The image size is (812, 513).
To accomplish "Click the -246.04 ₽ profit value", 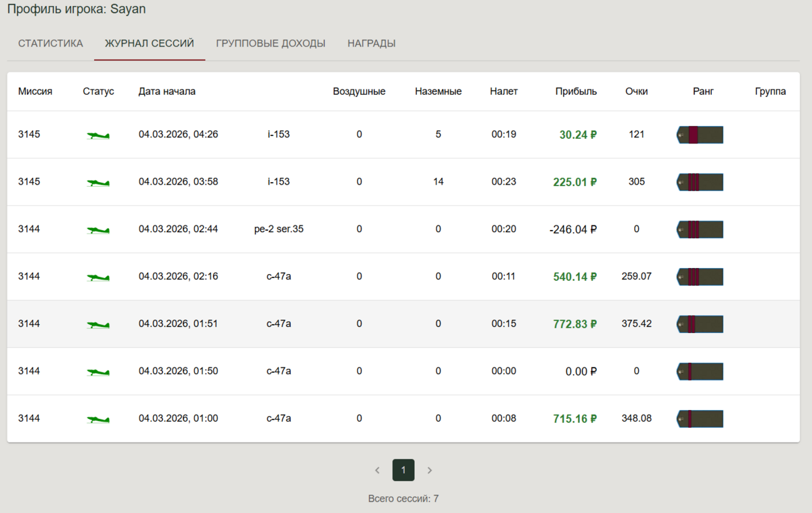I will (573, 229).
